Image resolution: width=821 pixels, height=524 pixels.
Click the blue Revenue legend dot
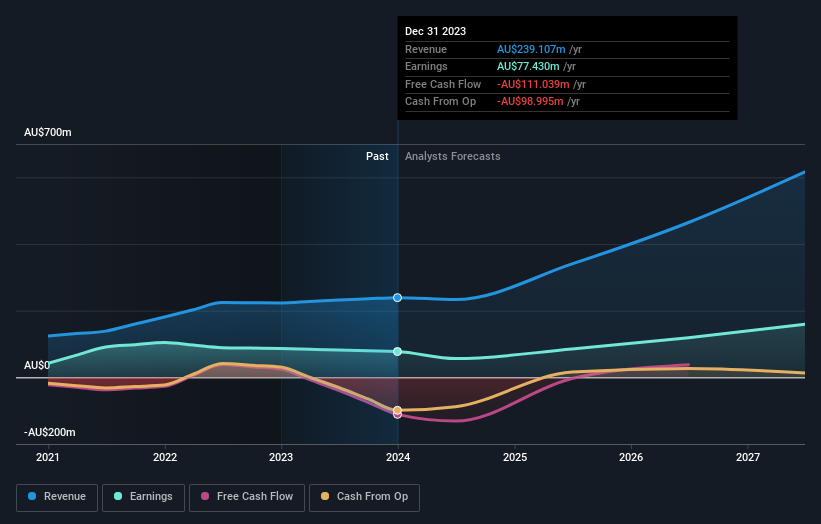pyautogui.click(x=32, y=496)
